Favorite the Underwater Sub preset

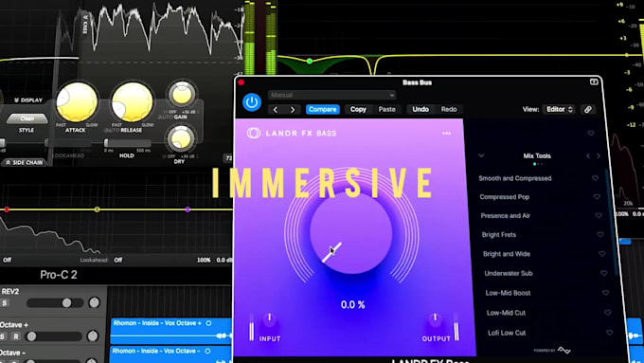click(604, 273)
